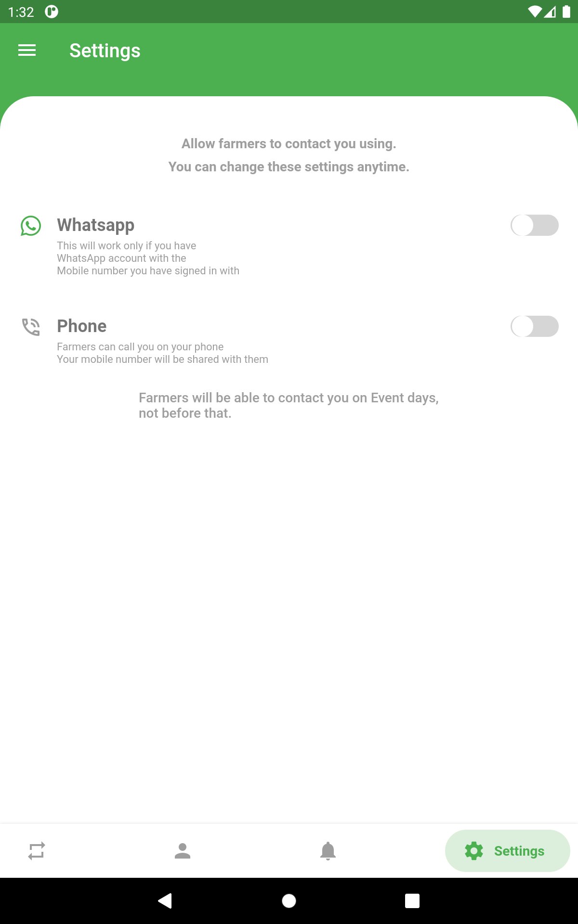
Task: Tap the Android home circle button
Action: pos(289,900)
